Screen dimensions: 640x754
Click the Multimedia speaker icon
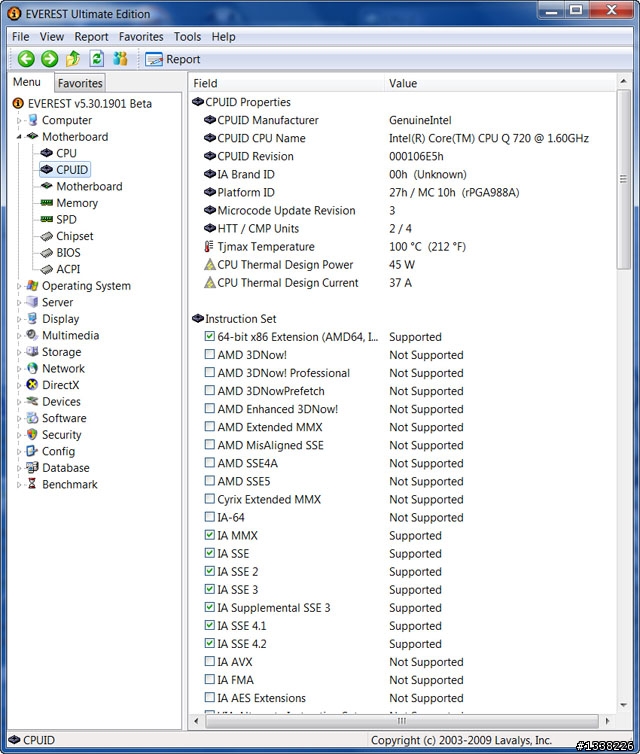[32, 335]
